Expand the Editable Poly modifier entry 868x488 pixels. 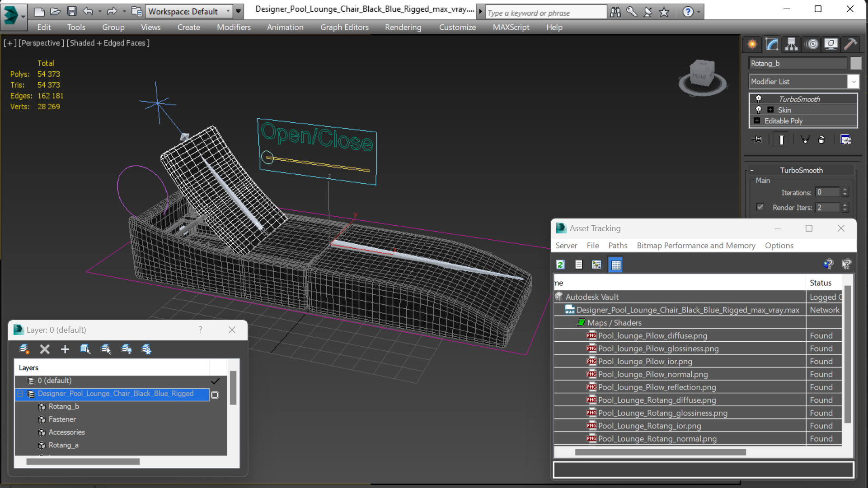click(x=757, y=121)
